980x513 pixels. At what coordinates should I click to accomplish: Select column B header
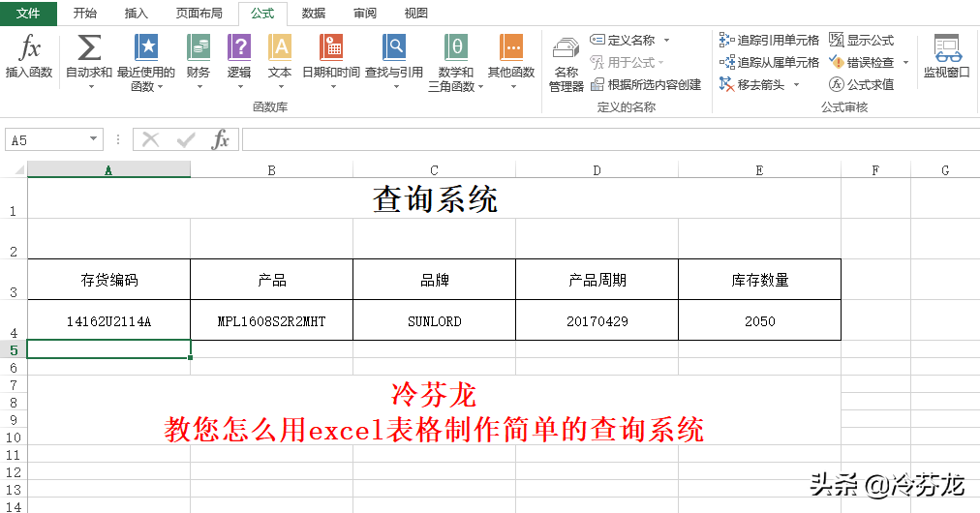click(272, 169)
